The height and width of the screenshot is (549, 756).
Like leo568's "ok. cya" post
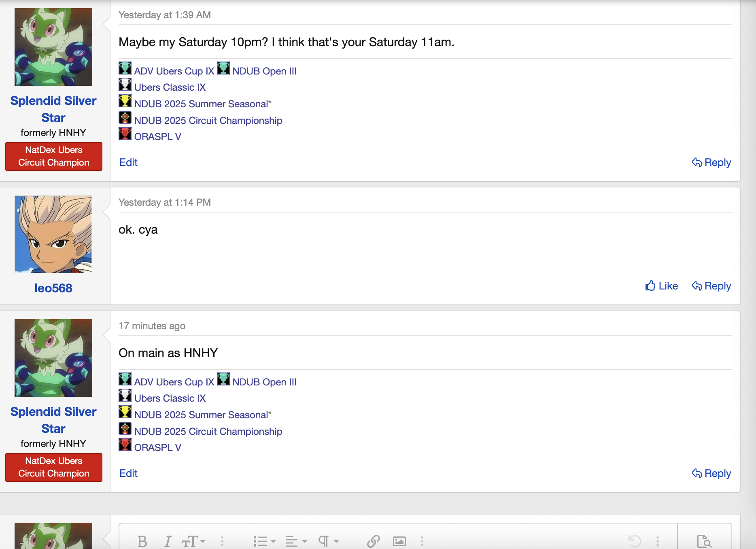(x=661, y=286)
